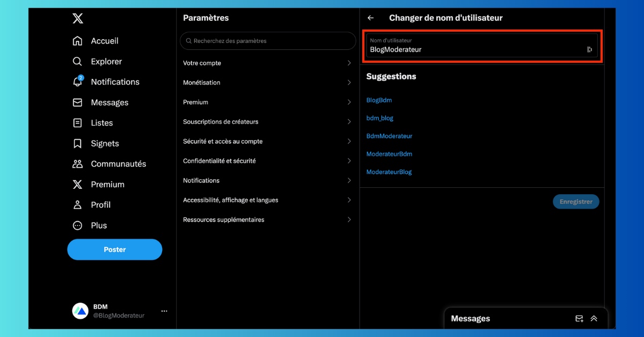Click the Communautés label in sidebar
Screen dimensions: 644x337
tap(119, 164)
